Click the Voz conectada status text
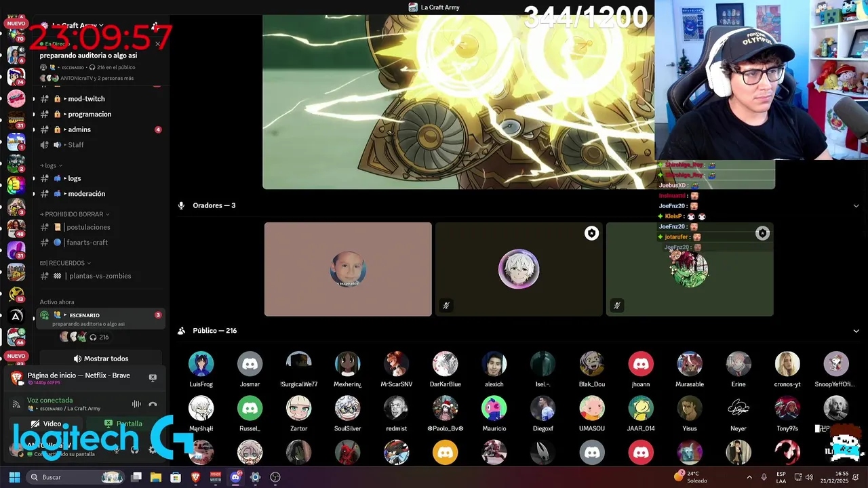Viewport: 868px width, 488px height. [x=50, y=400]
